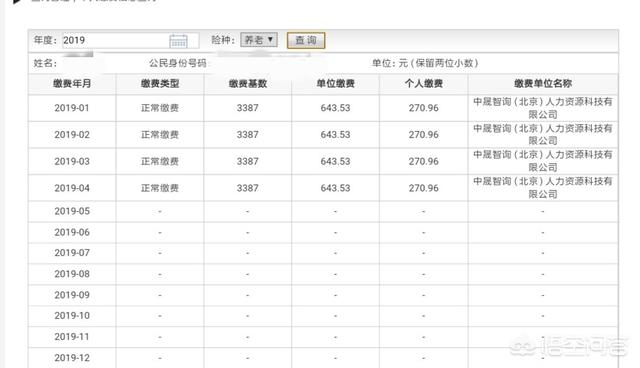The width and height of the screenshot is (640, 368).
Task: Click the 缴费单位名称 column header
Action: pos(543,84)
